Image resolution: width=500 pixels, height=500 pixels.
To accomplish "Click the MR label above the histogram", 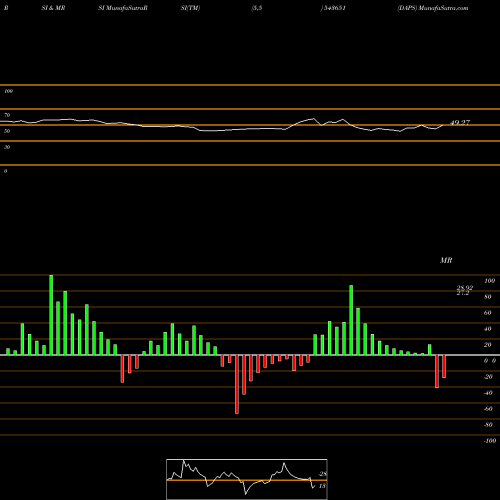I will pyautogui.click(x=446, y=260).
